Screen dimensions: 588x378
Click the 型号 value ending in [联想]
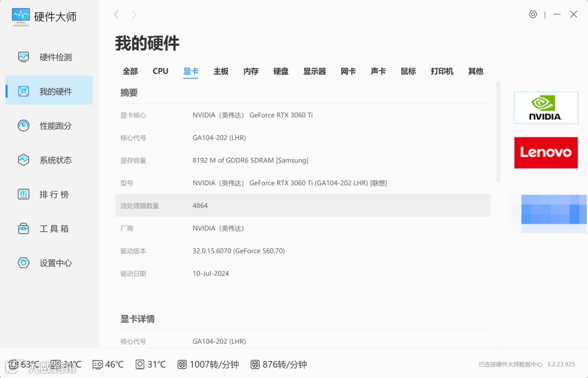pyautogui.click(x=290, y=183)
